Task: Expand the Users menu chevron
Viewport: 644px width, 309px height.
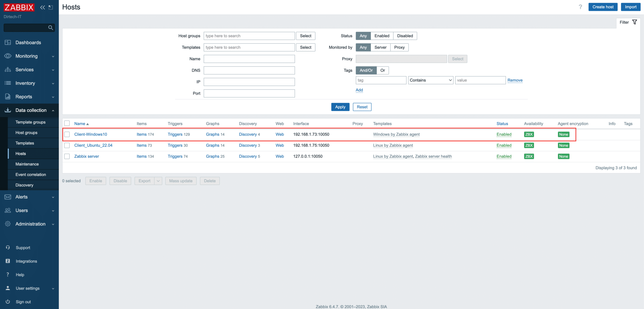Action: [53, 210]
